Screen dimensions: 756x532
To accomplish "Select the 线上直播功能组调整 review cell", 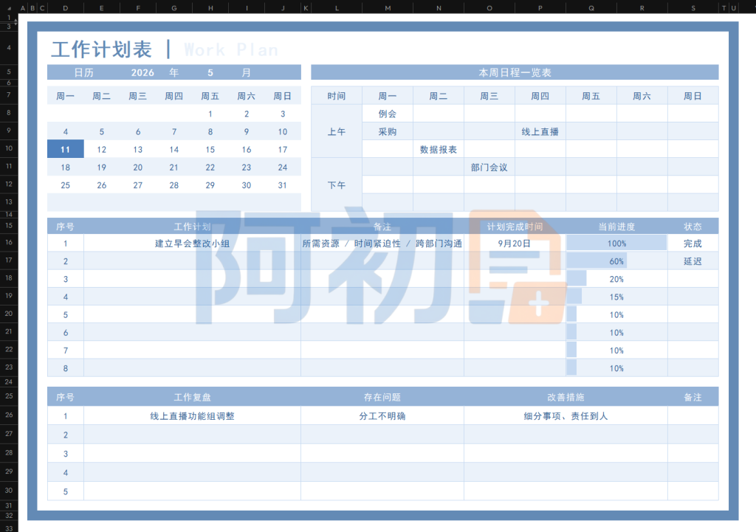I will (193, 416).
